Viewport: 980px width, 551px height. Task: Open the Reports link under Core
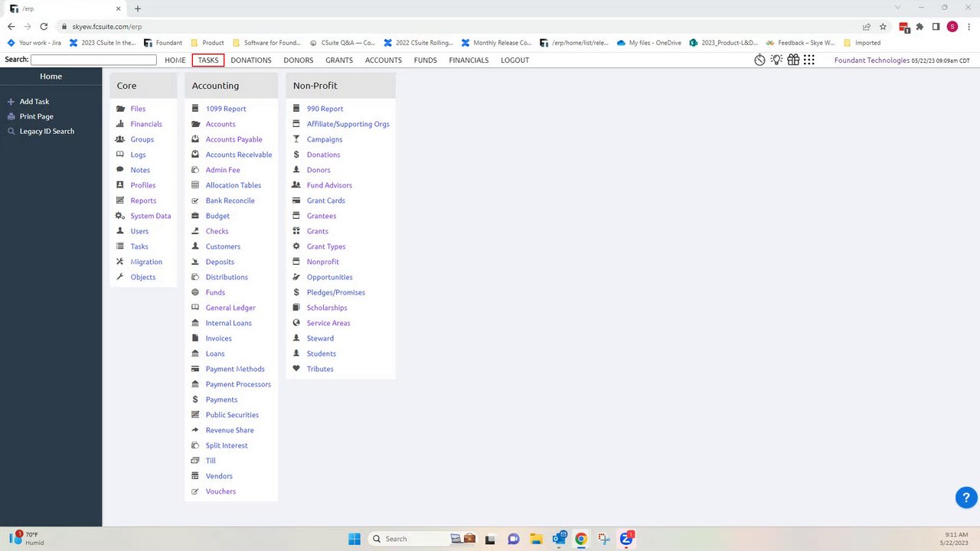pos(143,201)
